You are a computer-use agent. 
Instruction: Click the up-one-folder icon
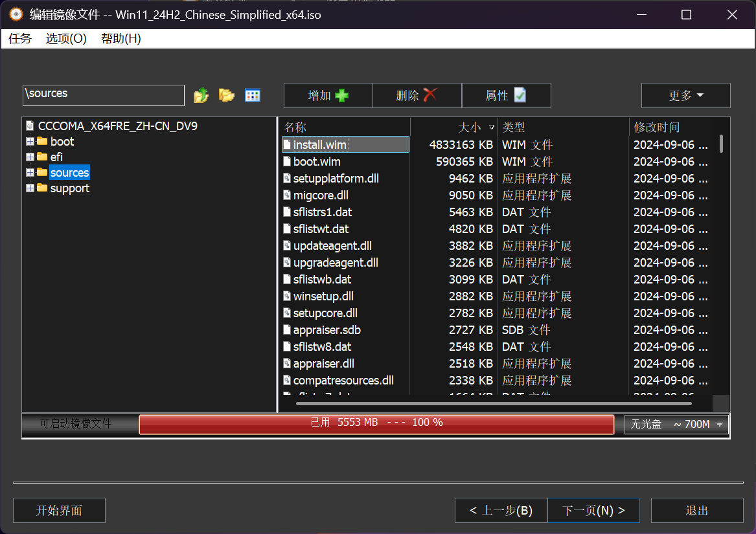(x=201, y=95)
